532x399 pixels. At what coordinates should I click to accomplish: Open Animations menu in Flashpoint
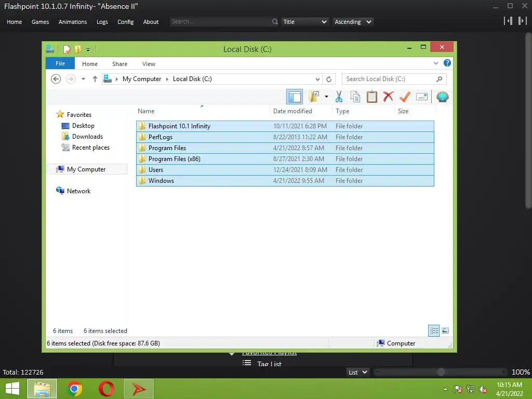click(x=73, y=22)
